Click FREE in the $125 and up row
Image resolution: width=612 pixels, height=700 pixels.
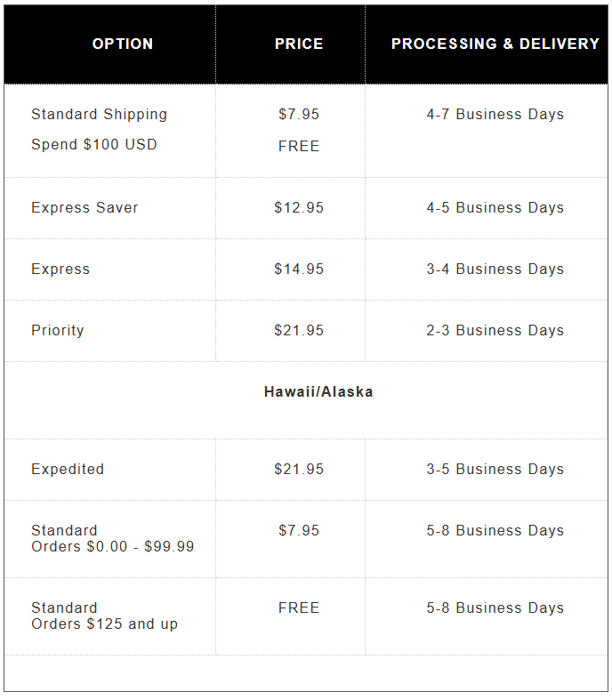[x=299, y=607]
